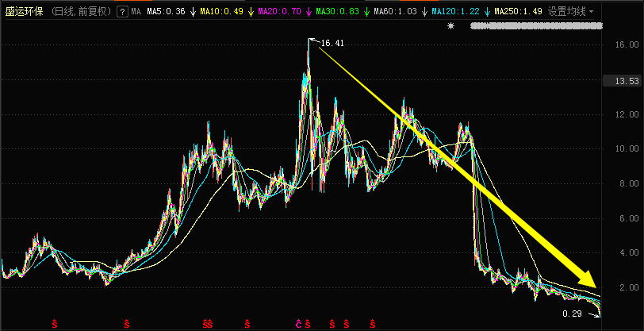644x331 pixels.
Task: Click the 16.41 high price label
Action: point(332,43)
